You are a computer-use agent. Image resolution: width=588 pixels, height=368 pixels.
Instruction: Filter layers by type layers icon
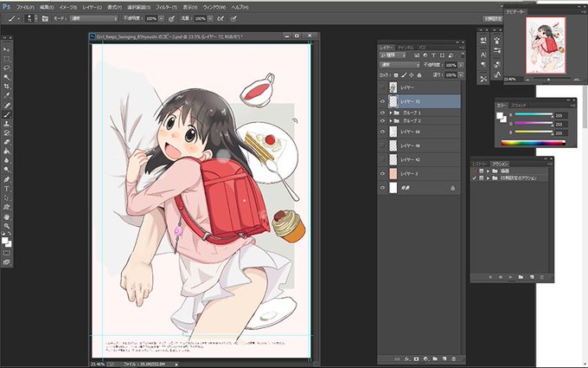click(x=433, y=55)
